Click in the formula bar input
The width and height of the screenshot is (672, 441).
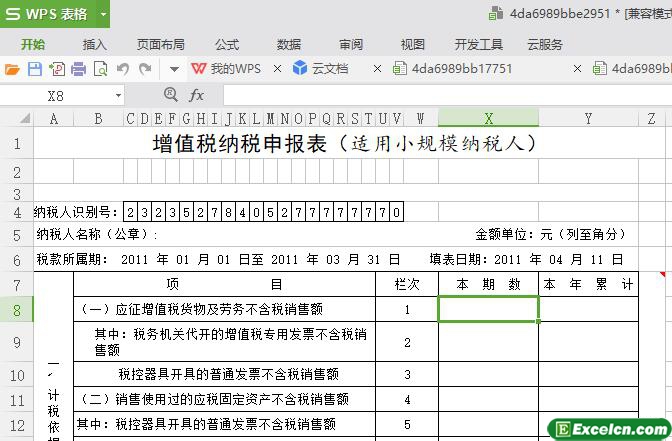[x=447, y=95]
